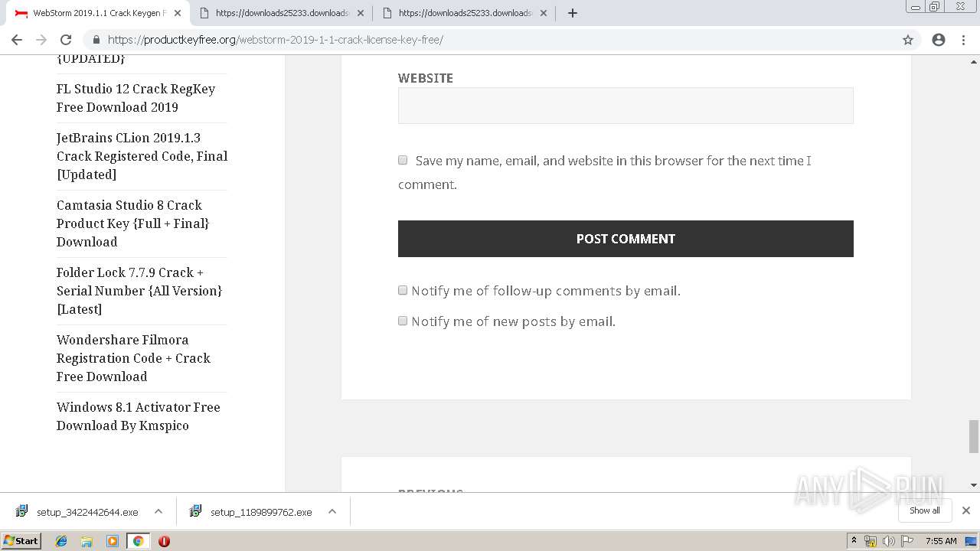
Task: Go forward to the next page
Action: pos(41,40)
